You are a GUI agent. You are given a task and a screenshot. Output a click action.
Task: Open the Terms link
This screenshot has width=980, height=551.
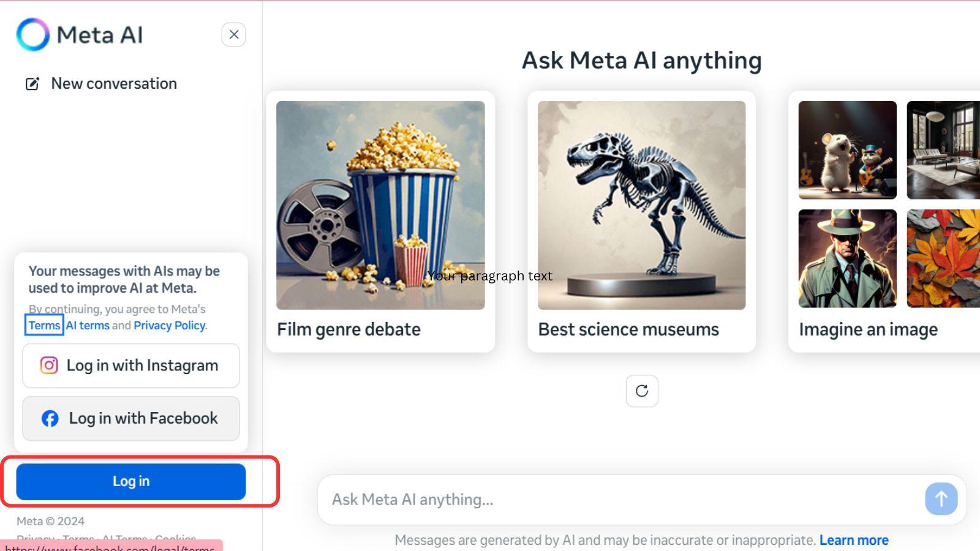(x=44, y=325)
